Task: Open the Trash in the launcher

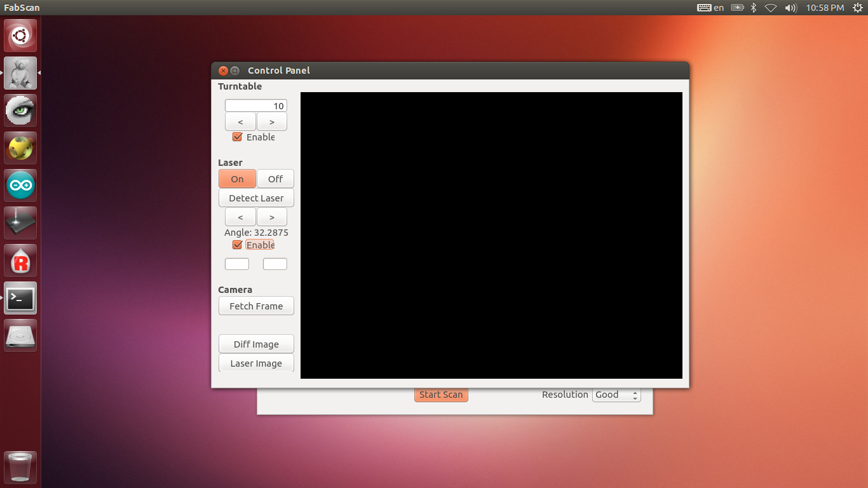Action: click(20, 468)
